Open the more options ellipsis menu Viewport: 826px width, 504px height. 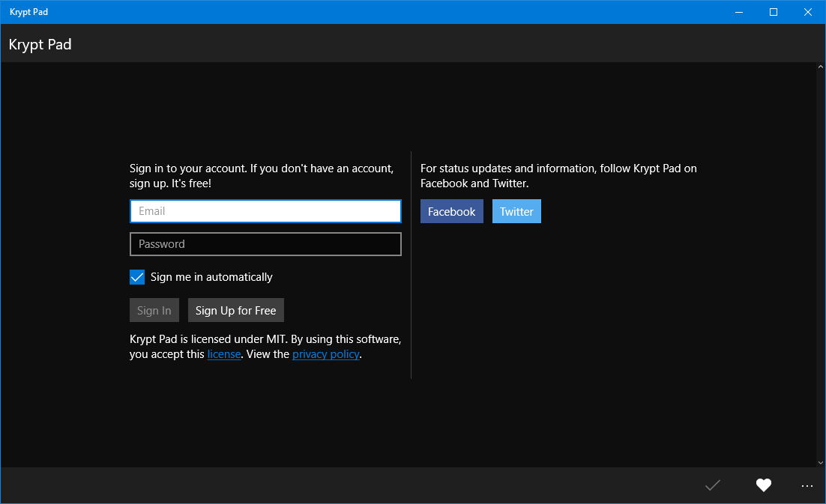click(x=807, y=486)
